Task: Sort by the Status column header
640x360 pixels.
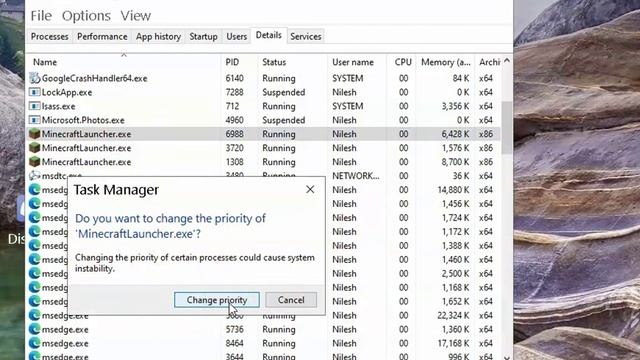Action: pos(274,62)
